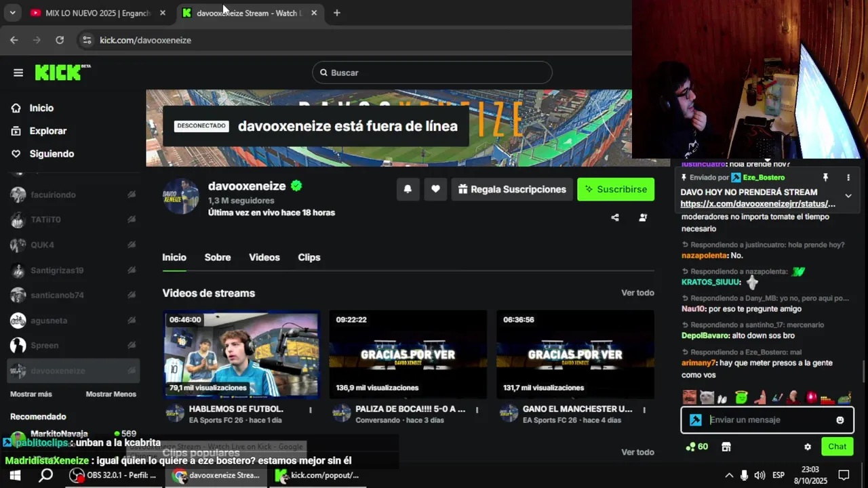Expand the pinned chat message chevron
This screenshot has width=868, height=488.
(x=848, y=196)
